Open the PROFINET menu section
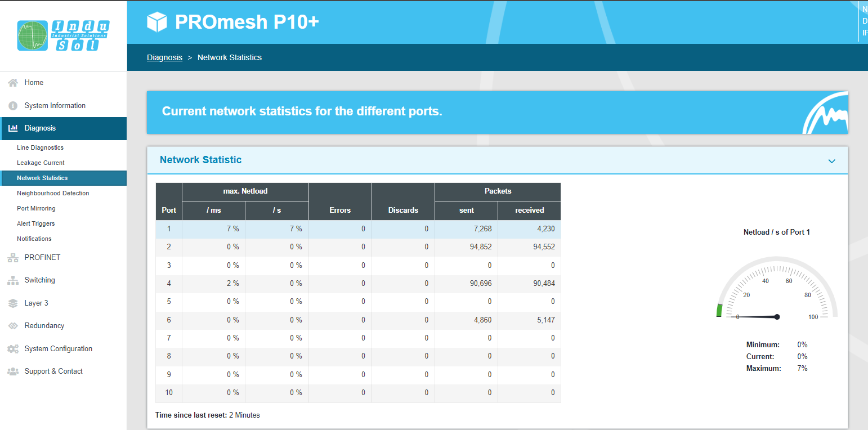Screen dimensions: 868x430 pos(63,258)
